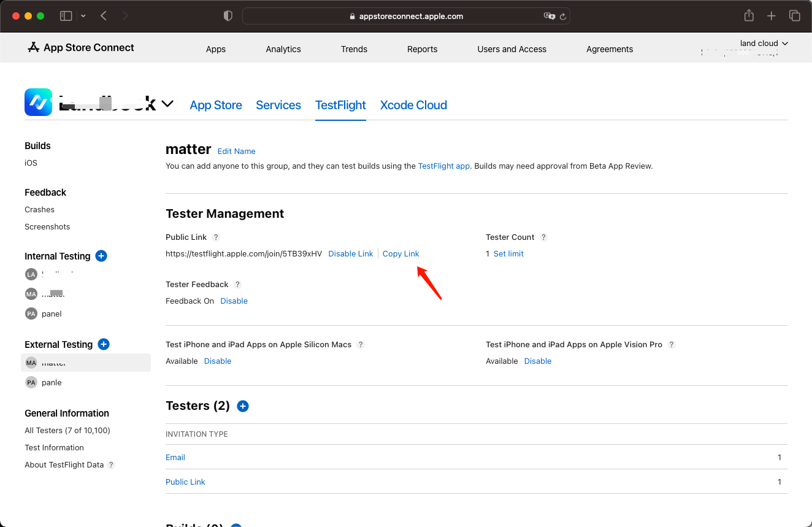Switch to App Store tab
The image size is (812, 527).
coord(216,105)
